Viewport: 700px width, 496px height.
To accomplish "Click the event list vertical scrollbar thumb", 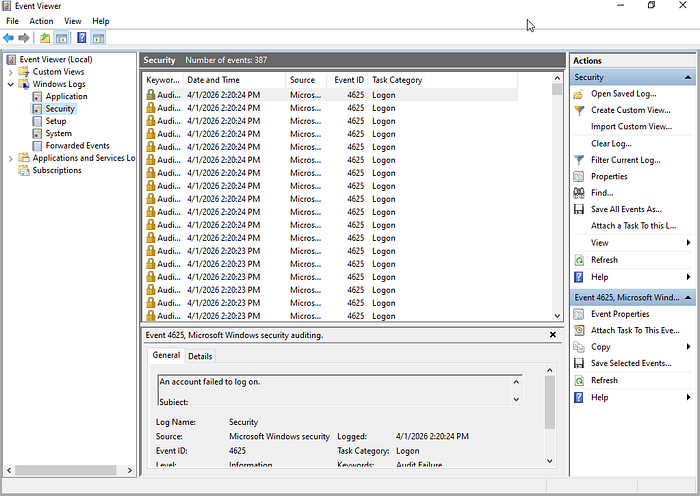I will (557, 89).
